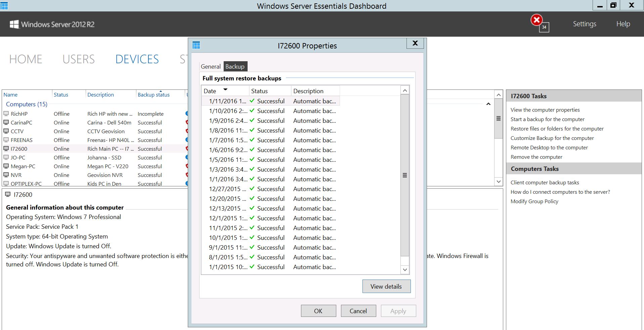Screen dimensions: 644x330
Task: Collapse the Computers (15) group chevron
Action: (488, 104)
